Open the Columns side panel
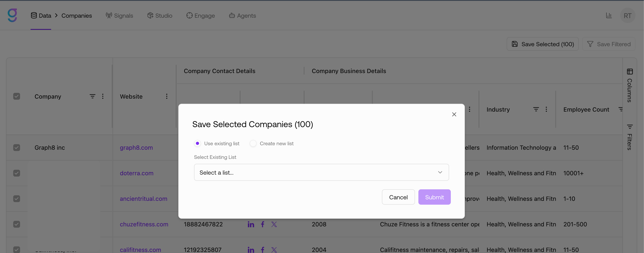The width and height of the screenshot is (644, 253). click(629, 85)
